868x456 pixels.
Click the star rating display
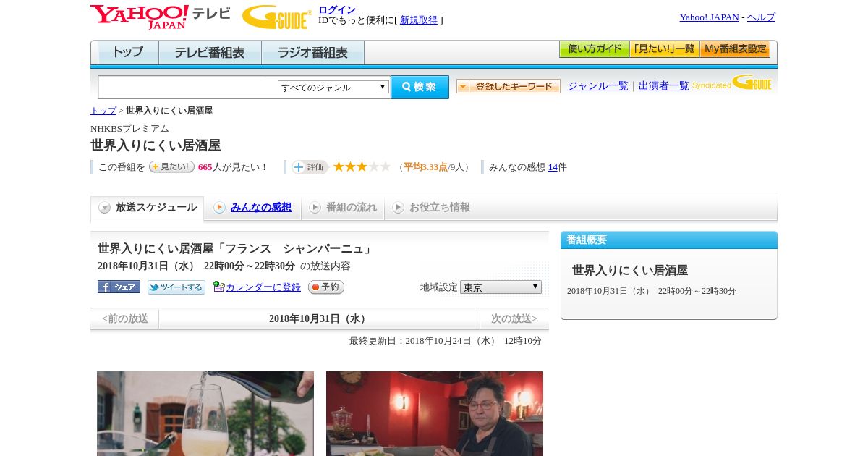click(362, 166)
